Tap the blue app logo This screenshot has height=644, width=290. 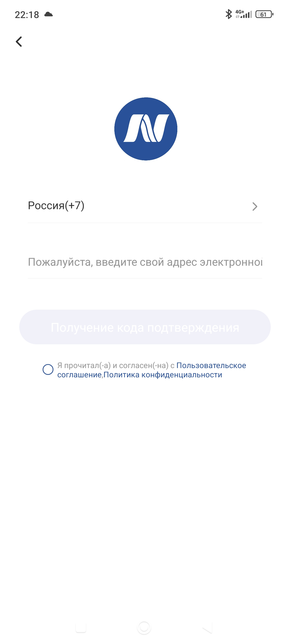(x=146, y=129)
